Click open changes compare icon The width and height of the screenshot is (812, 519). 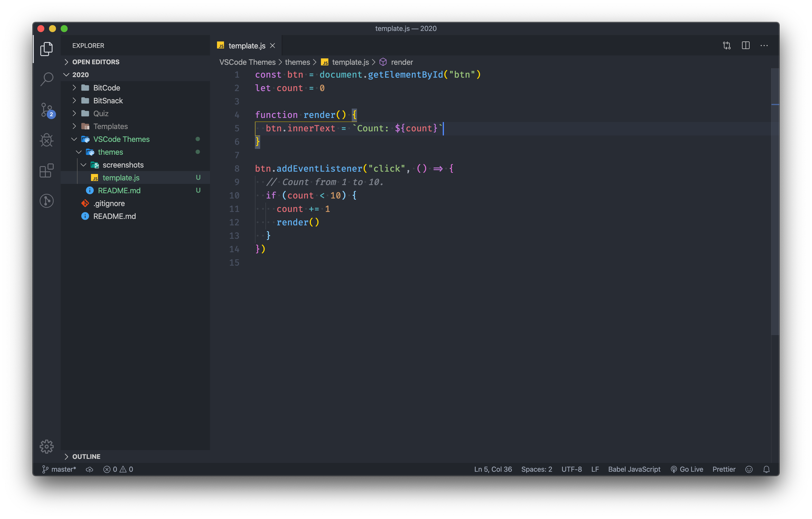click(727, 46)
